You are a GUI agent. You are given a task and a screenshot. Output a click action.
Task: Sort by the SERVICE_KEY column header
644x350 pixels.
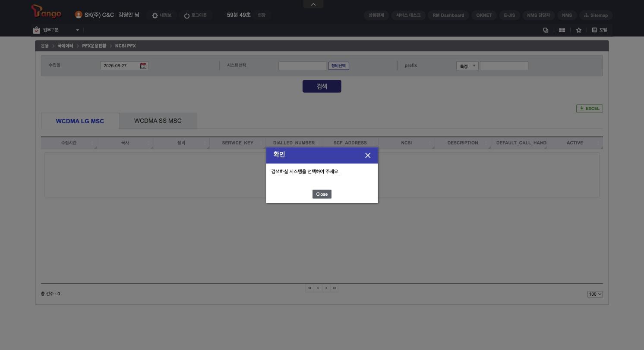coord(238,143)
